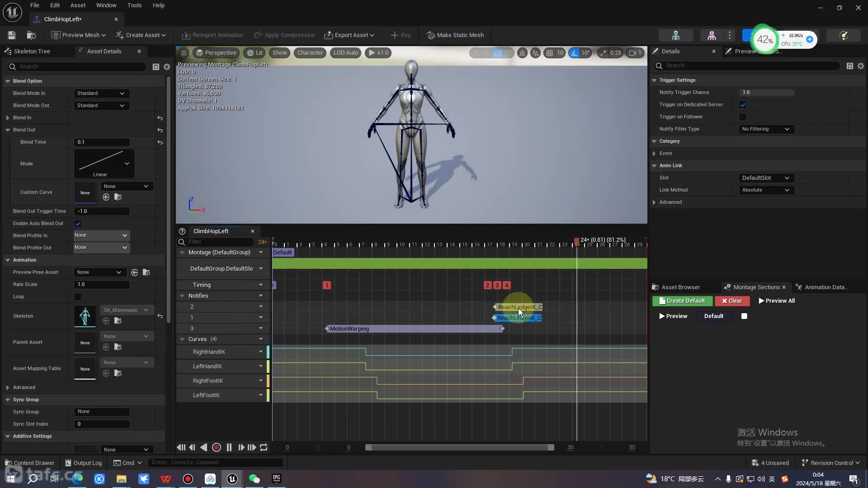Reset Blend Time to its default value

[x=160, y=142]
